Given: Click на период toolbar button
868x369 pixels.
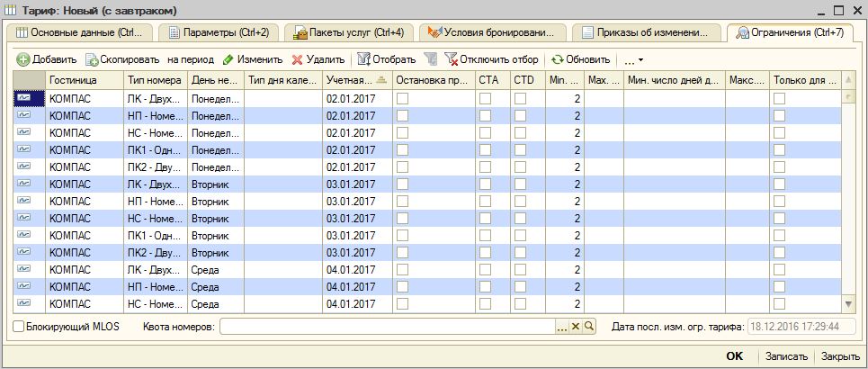Looking at the screenshot, I should tap(190, 59).
